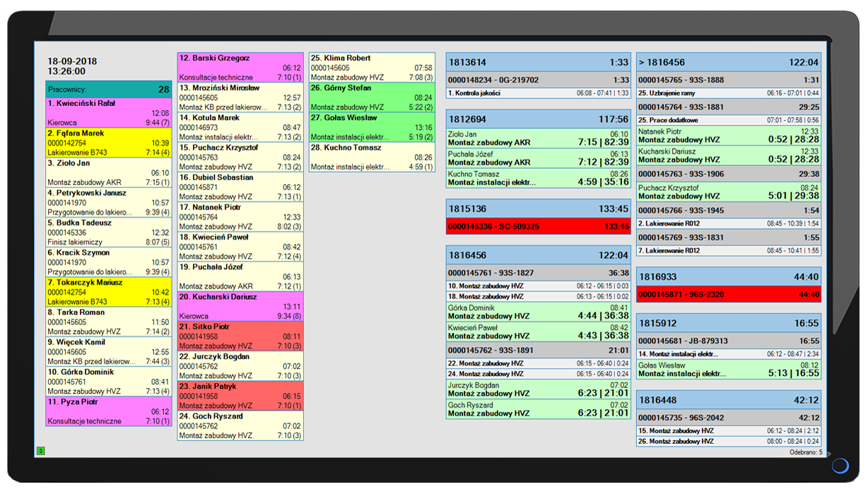Open the Pracownicy header showing 28
The height and width of the screenshot is (494, 868).
[x=109, y=90]
